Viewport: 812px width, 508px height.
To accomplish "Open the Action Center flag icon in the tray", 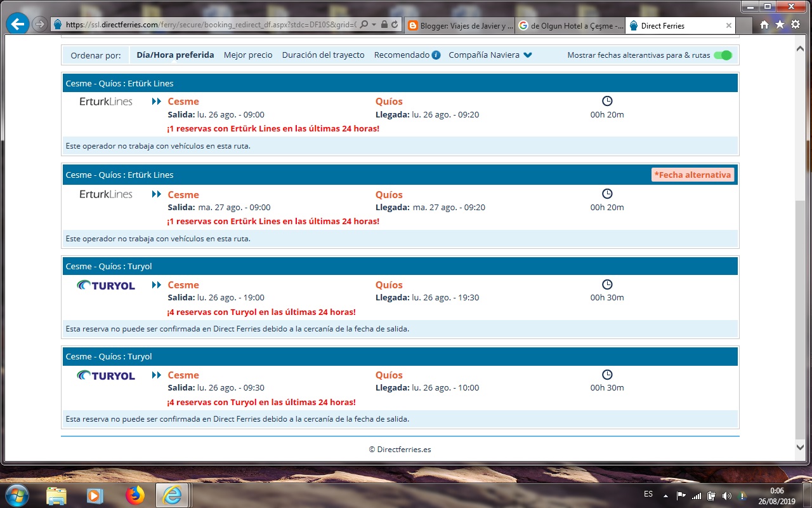I will 681,495.
